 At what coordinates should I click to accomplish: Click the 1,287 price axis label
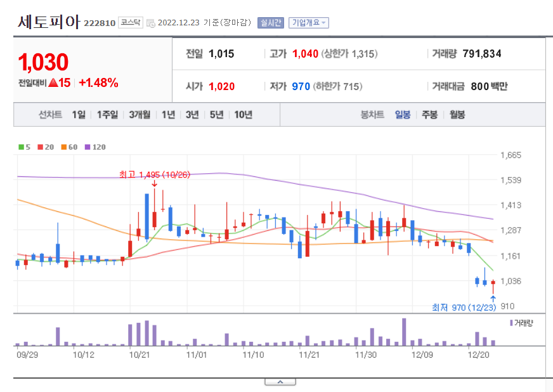511,230
